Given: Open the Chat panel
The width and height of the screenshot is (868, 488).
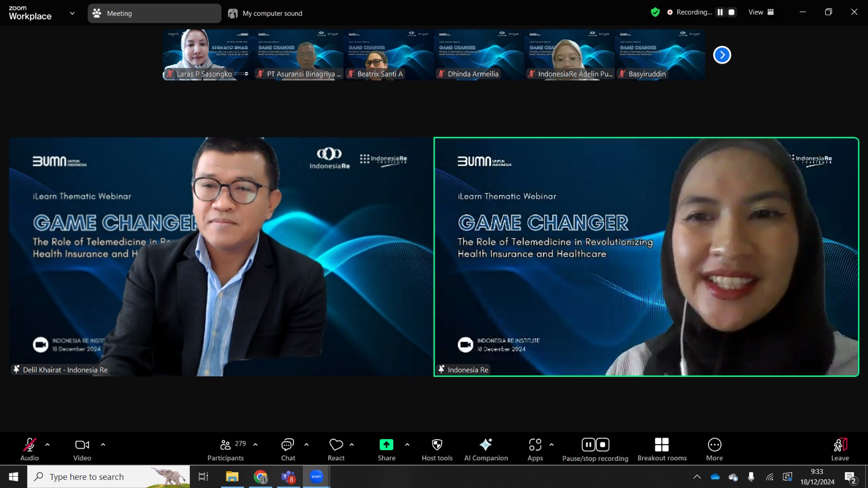Looking at the screenshot, I should click(288, 450).
